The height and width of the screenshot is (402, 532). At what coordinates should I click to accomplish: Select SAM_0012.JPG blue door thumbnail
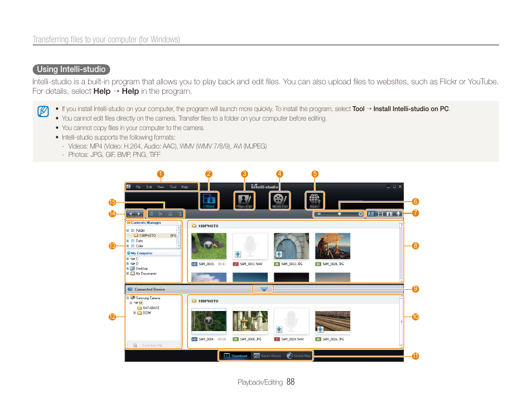[292, 246]
